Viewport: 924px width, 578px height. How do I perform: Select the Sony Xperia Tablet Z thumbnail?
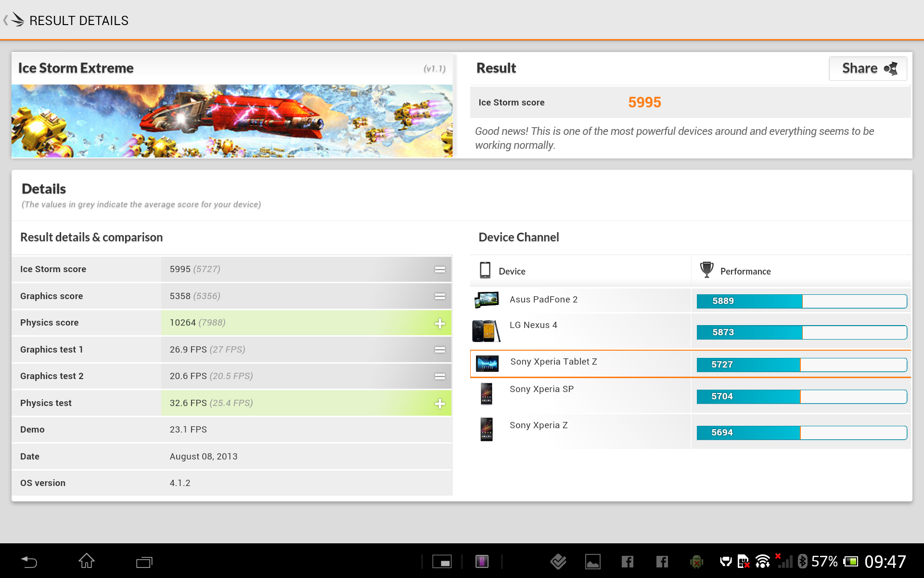pyautogui.click(x=487, y=363)
